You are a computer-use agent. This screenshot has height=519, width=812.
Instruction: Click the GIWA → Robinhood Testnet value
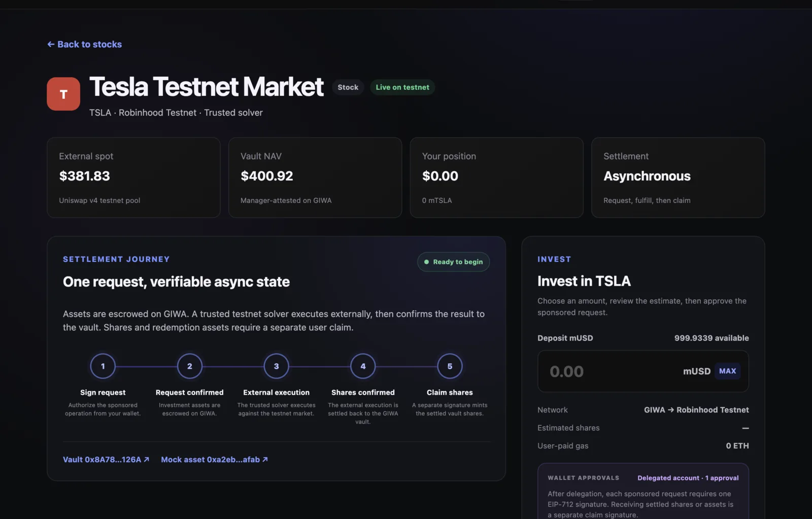click(696, 410)
